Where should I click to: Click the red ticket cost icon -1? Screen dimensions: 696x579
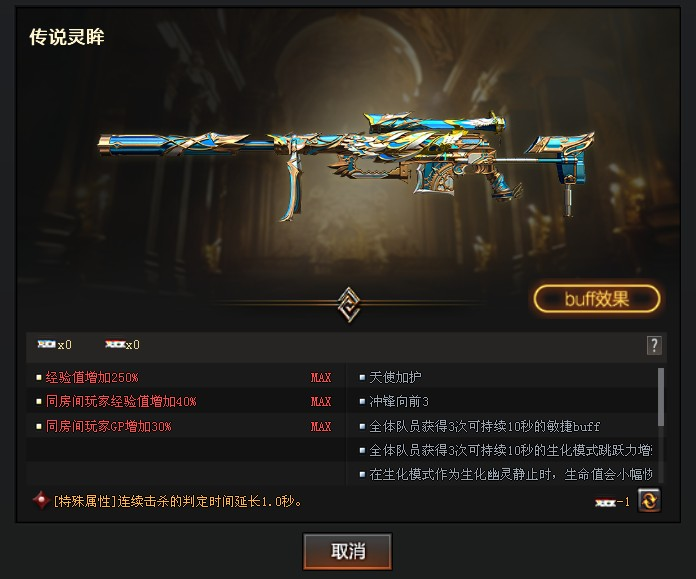tap(605, 503)
